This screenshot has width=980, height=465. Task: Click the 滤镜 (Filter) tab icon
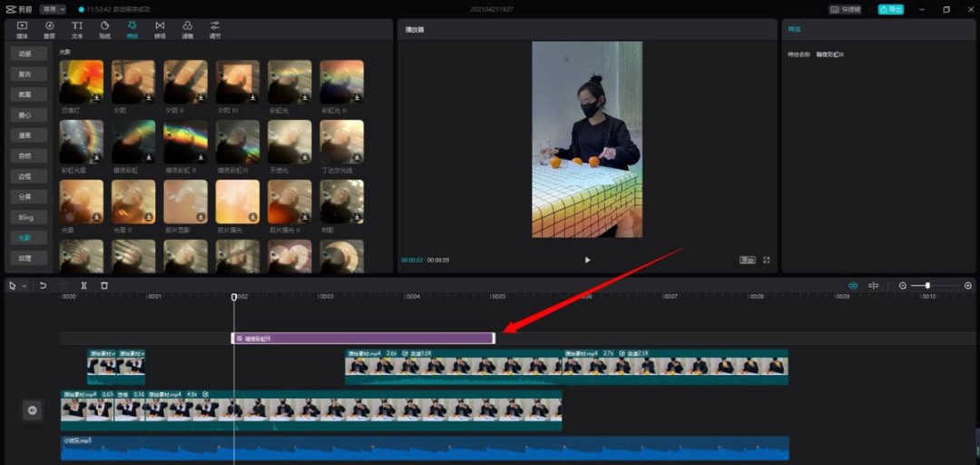(x=187, y=29)
